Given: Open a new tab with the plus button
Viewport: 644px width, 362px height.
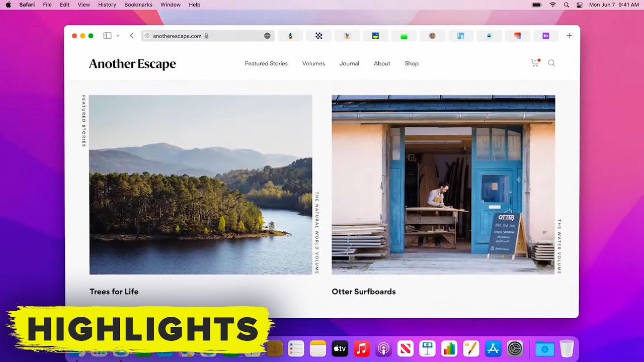Looking at the screenshot, I should click(569, 36).
